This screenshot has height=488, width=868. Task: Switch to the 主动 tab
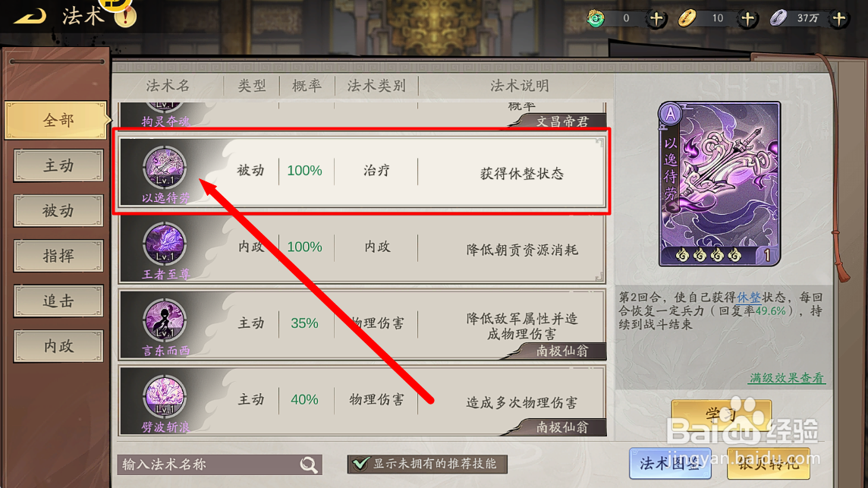point(58,165)
